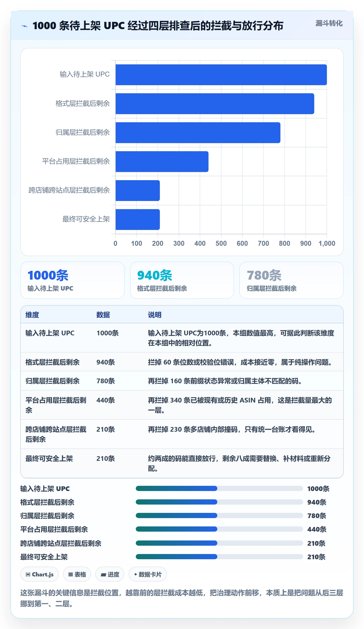Select the 780条 data card

point(291,280)
